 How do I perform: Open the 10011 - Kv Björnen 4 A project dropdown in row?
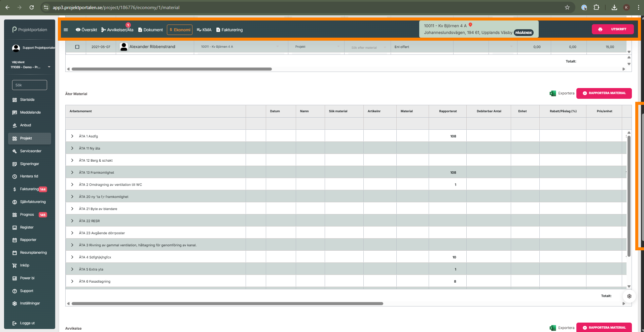click(241, 47)
